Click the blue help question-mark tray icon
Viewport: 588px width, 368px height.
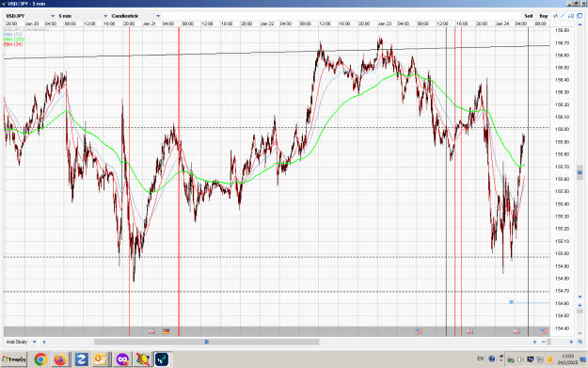click(492, 359)
